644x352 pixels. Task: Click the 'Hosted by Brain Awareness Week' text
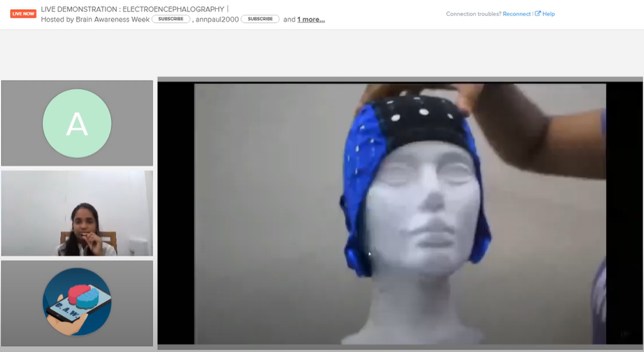[95, 19]
